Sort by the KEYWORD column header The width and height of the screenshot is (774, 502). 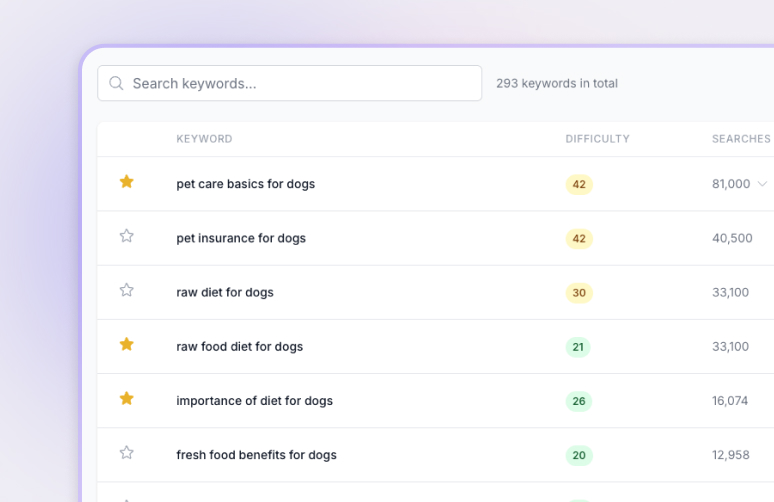pos(204,139)
